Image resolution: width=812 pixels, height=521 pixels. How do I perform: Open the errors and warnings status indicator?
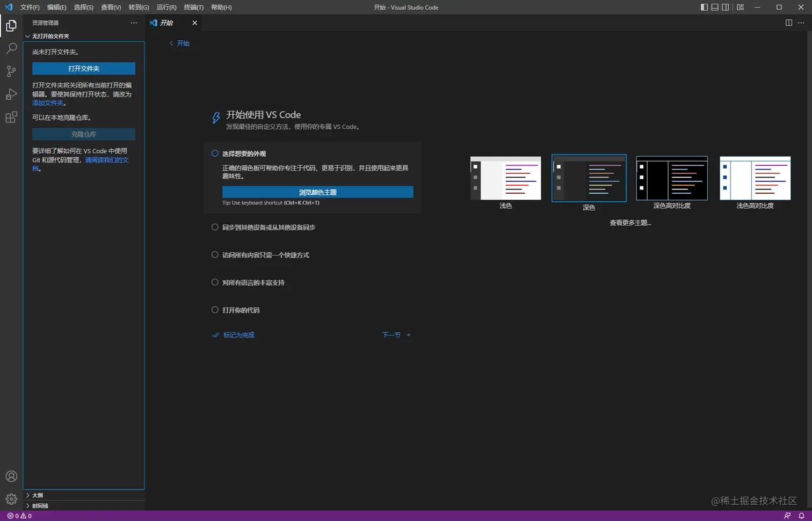coord(19,516)
